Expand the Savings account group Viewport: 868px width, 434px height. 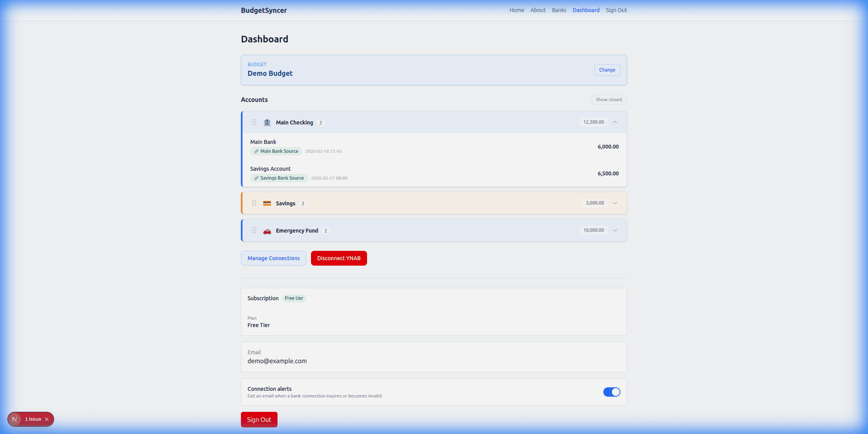click(615, 203)
